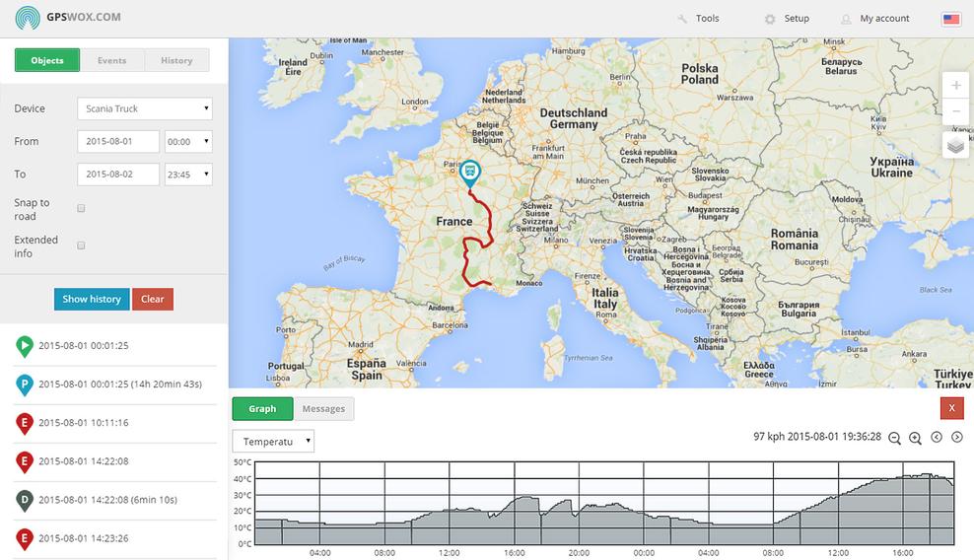Zoom in the map with plus button

(x=956, y=85)
